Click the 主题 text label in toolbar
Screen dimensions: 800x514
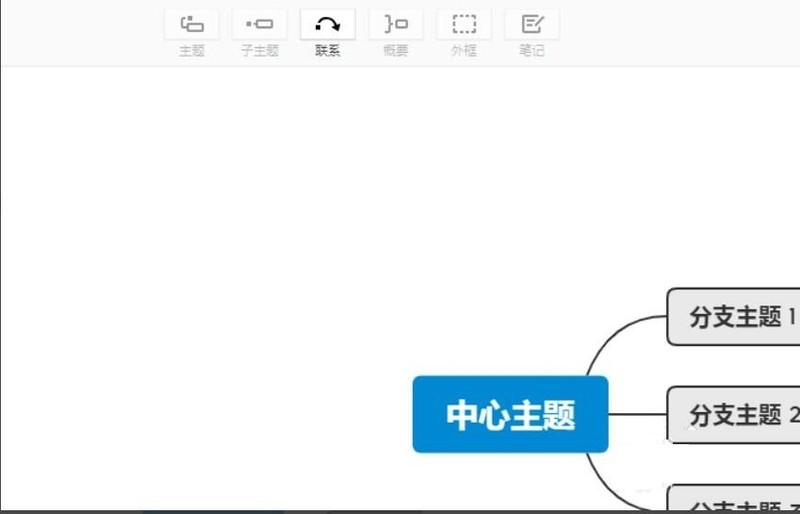tap(191, 51)
